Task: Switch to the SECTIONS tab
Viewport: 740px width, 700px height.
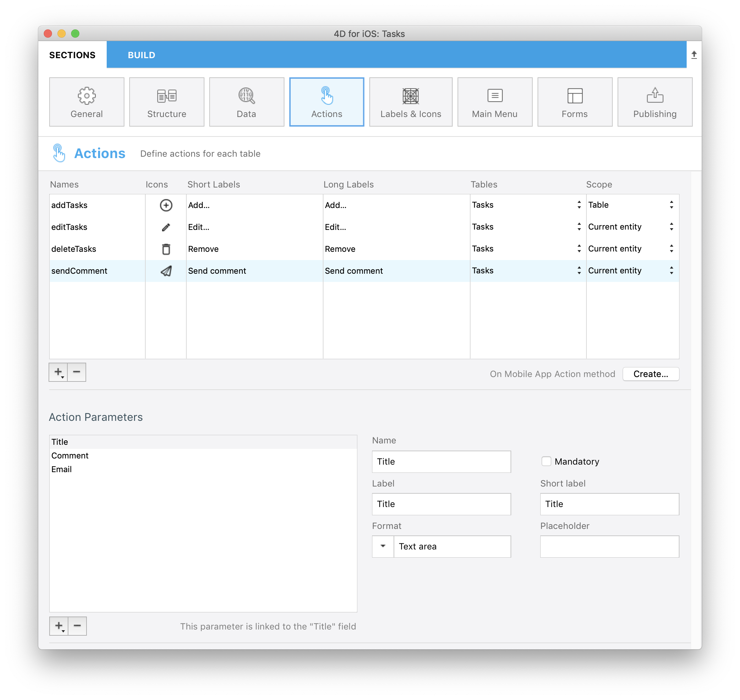Action: [x=72, y=55]
